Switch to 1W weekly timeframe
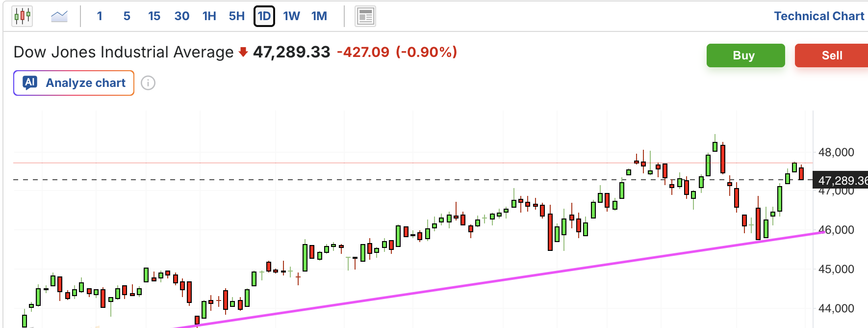Image resolution: width=868 pixels, height=328 pixels. tap(291, 16)
